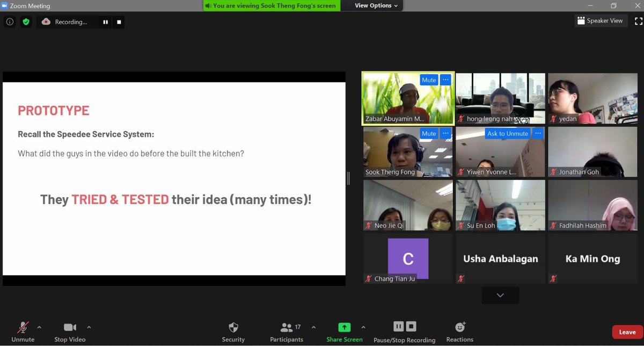
Task: Click muted mic icon on Su En Loh's tile
Action: click(x=462, y=226)
